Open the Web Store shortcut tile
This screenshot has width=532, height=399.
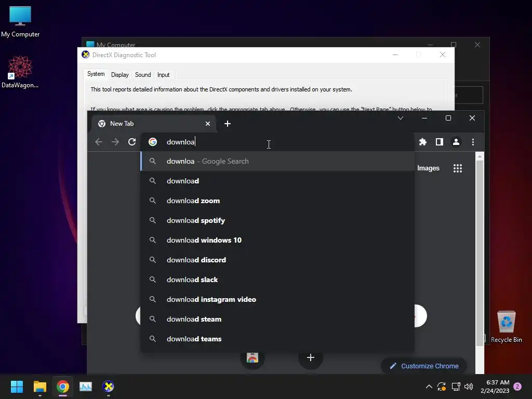252,357
